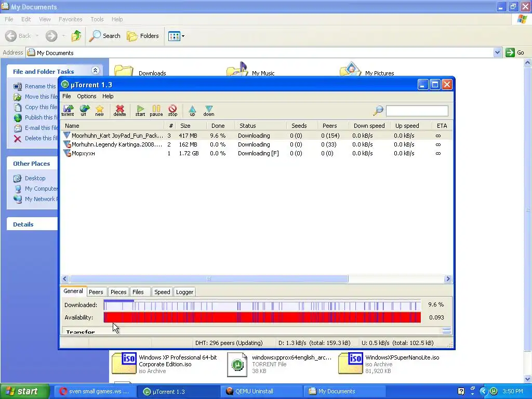Viewport: 532px width, 399px height.
Task: Click the Folders button in My Documents
Action: point(142,36)
